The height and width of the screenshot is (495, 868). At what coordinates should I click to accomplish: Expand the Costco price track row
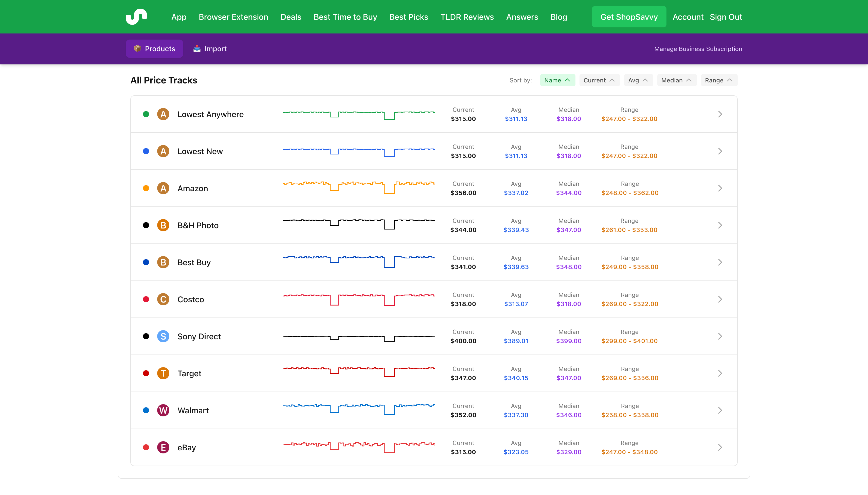click(x=720, y=299)
